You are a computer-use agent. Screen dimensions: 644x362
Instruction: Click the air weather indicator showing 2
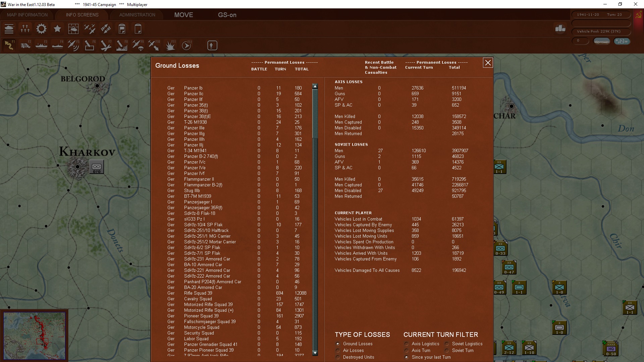point(622,41)
